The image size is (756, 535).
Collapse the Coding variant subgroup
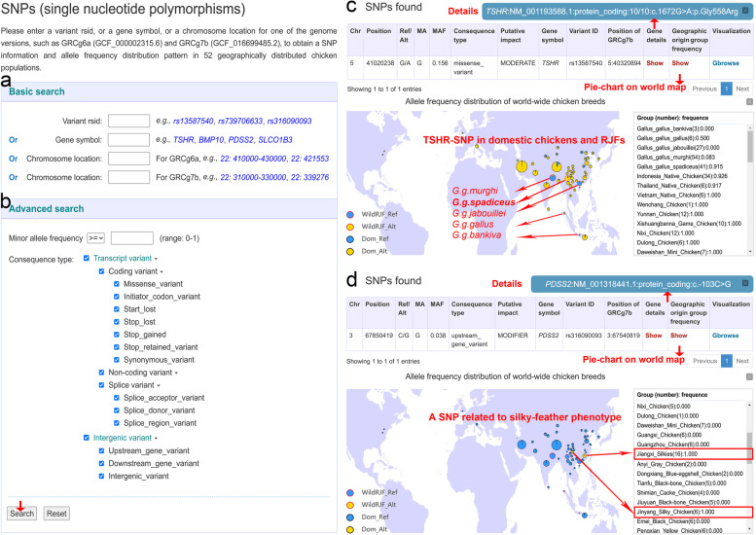[x=162, y=271]
